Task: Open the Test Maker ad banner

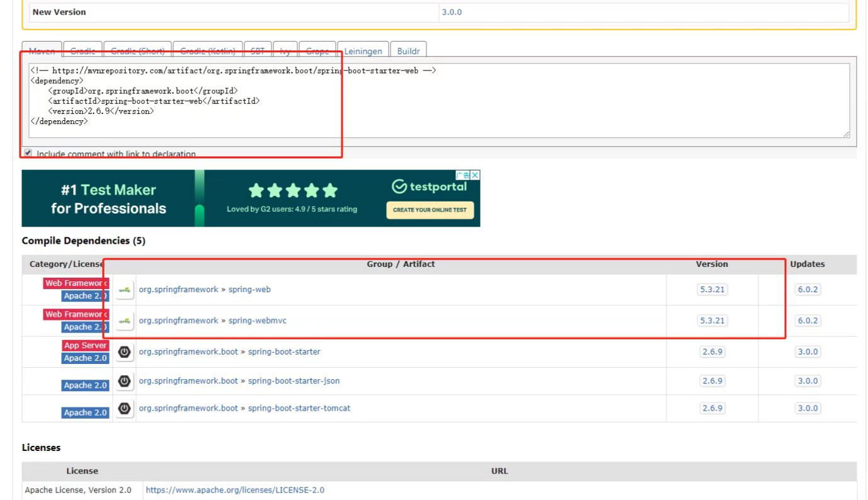Action: (251, 198)
